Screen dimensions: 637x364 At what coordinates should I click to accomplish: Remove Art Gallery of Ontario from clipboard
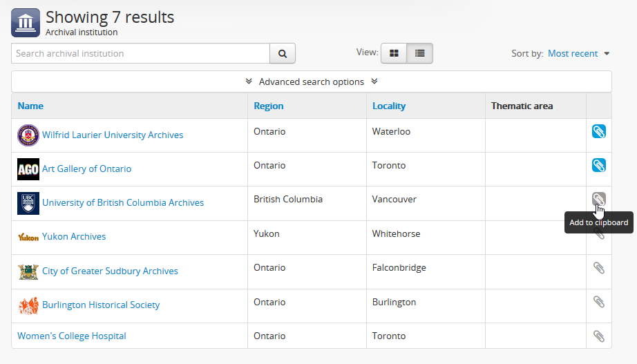tap(598, 165)
